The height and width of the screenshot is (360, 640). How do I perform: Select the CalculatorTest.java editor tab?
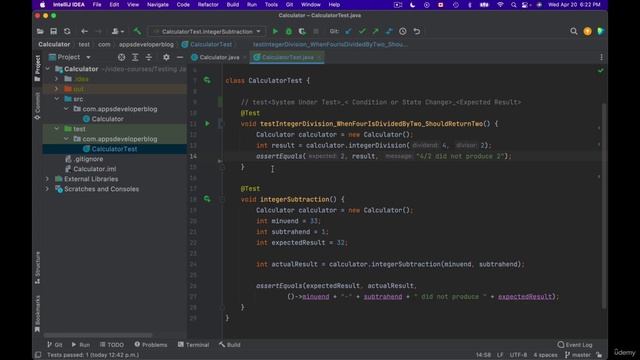click(287, 58)
